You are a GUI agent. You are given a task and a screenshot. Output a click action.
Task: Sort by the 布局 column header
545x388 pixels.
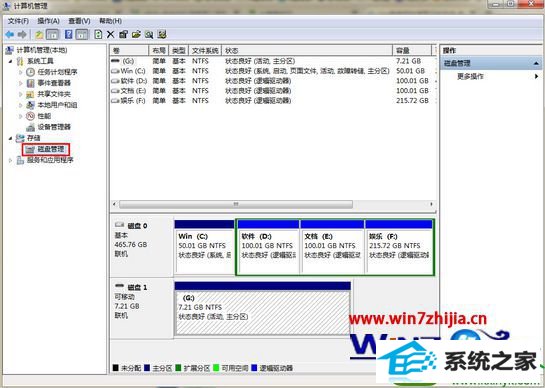[158, 50]
